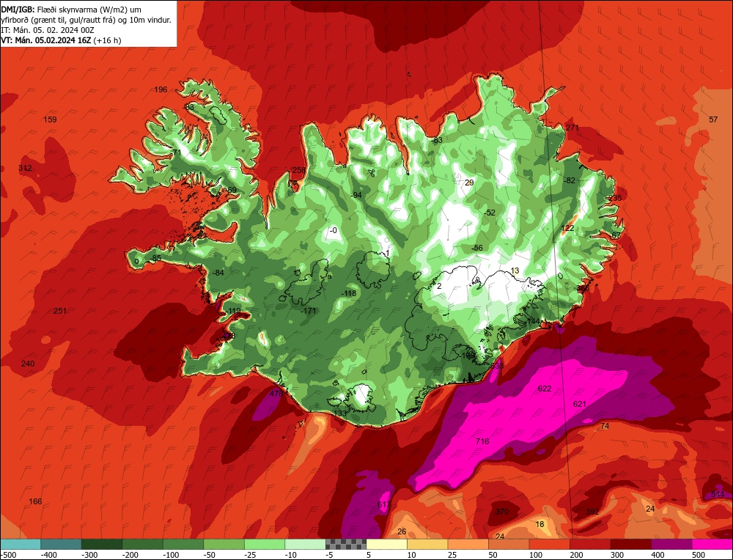Click the map value -82

[x=570, y=180]
